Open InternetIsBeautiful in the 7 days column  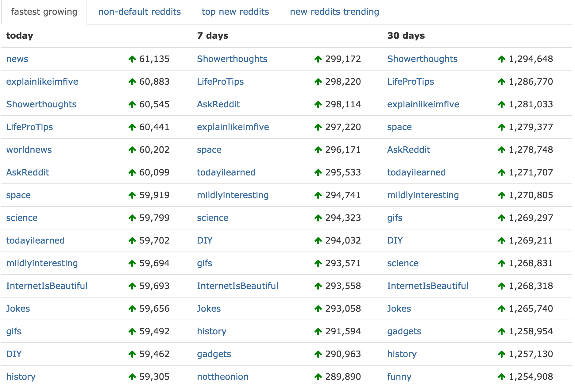pos(237,286)
